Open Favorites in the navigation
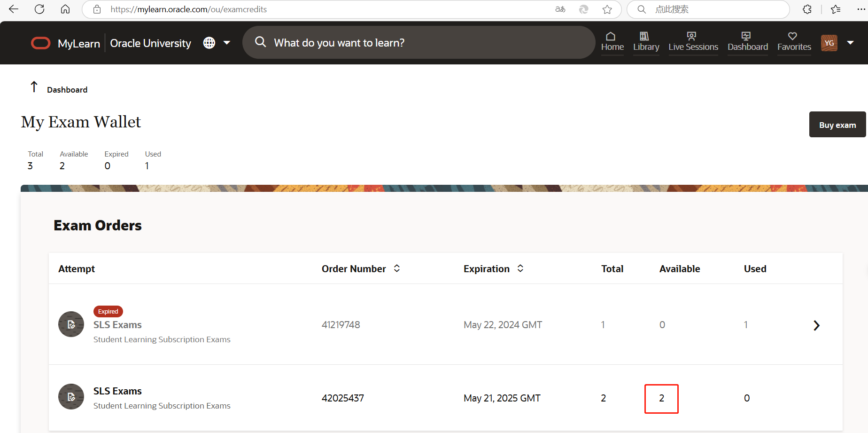868x433 pixels. [x=794, y=42]
